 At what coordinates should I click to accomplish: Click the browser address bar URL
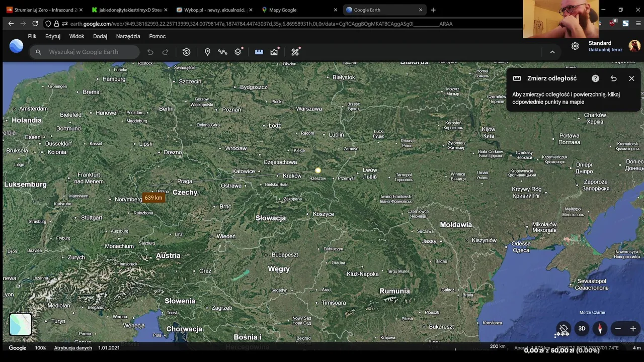tap(261, 24)
